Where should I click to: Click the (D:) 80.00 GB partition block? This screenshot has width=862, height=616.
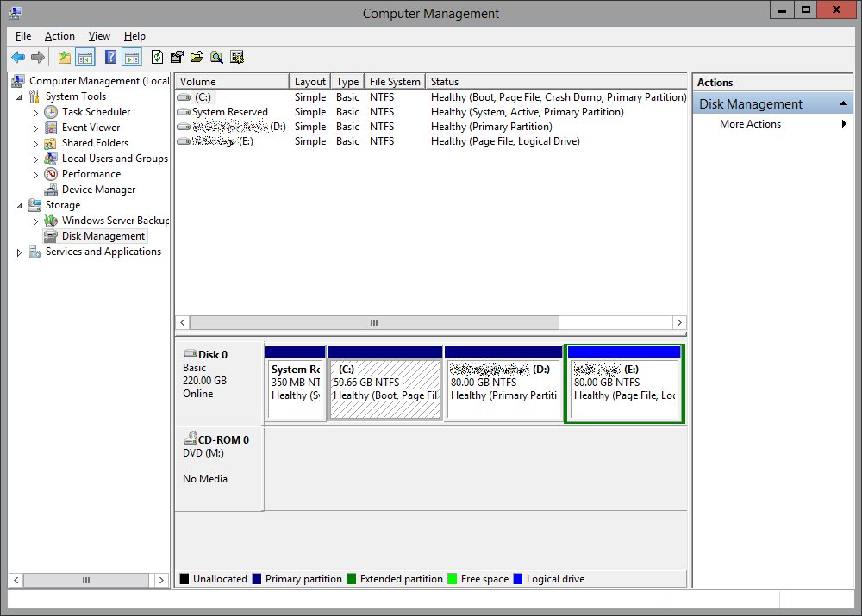click(503, 384)
